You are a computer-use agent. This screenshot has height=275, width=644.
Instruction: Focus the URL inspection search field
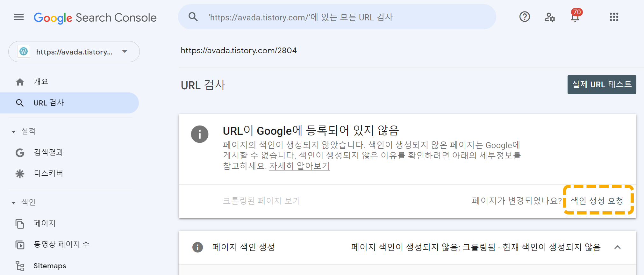point(337,17)
